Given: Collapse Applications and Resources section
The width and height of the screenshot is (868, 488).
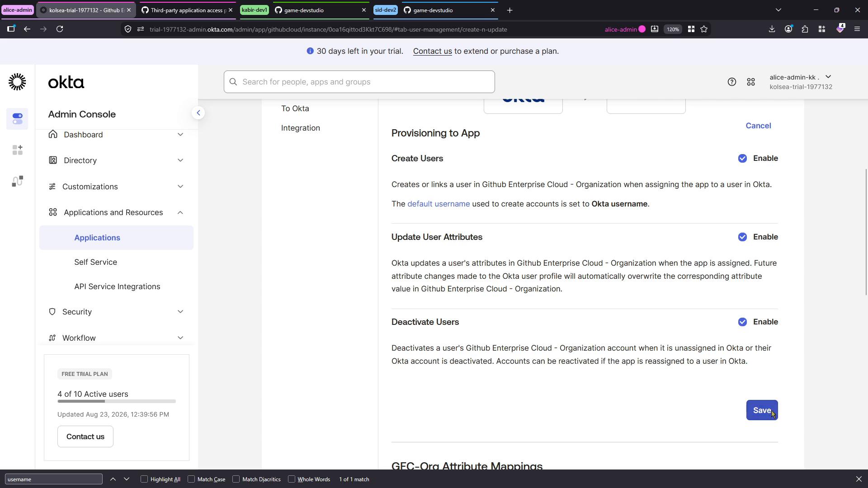Looking at the screenshot, I should (x=116, y=212).
